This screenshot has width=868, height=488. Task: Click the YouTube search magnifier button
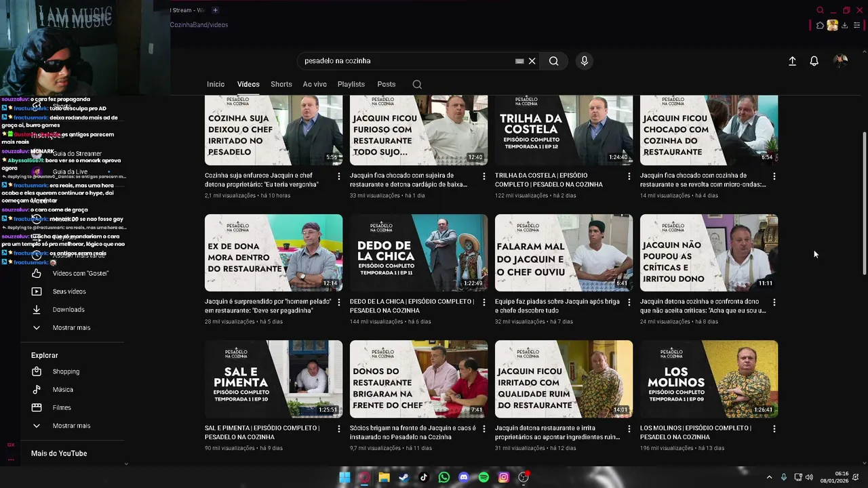(x=554, y=61)
